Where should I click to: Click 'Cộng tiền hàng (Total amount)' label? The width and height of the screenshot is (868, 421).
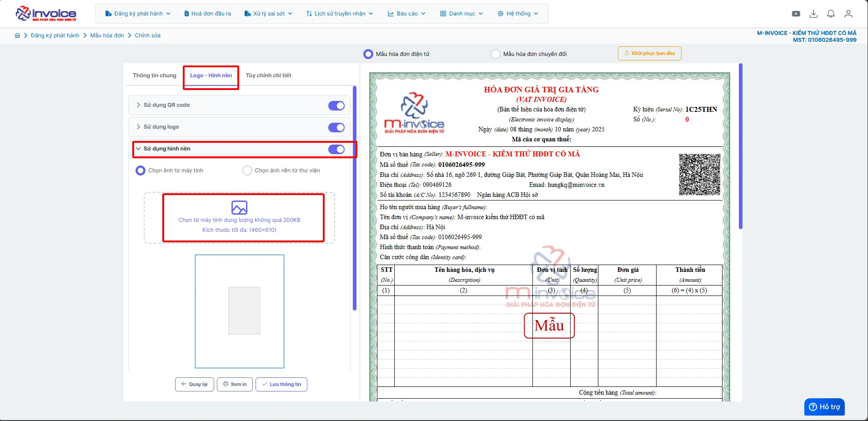(617, 393)
